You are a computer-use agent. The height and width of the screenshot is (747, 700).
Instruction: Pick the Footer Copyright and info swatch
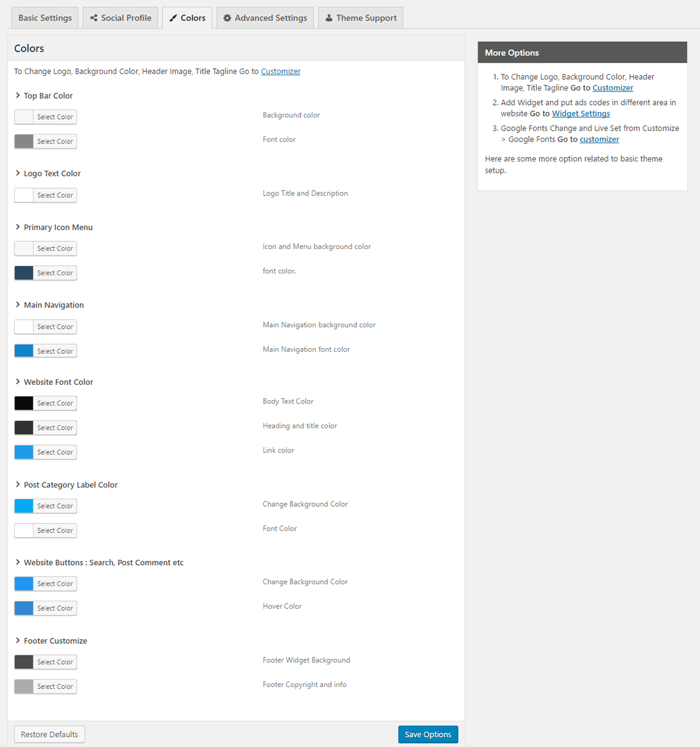coord(24,686)
